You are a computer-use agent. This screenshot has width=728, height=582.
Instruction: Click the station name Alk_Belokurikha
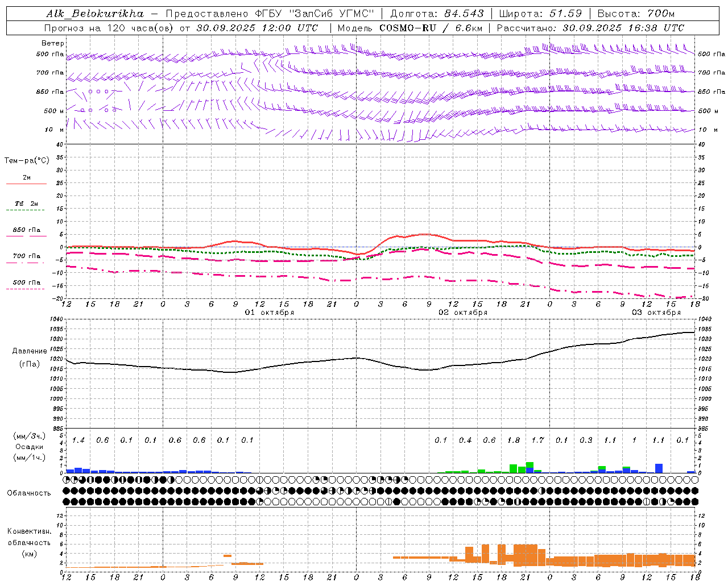click(x=95, y=14)
